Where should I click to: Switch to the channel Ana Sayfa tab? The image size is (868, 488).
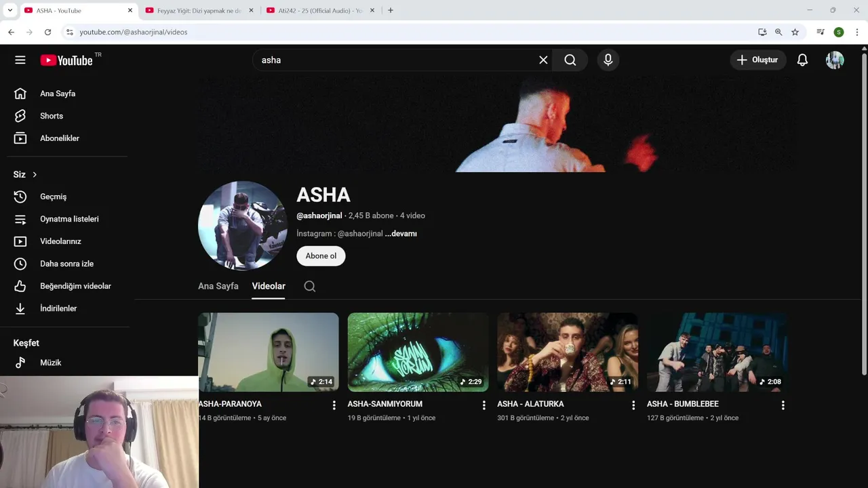[218, 286]
